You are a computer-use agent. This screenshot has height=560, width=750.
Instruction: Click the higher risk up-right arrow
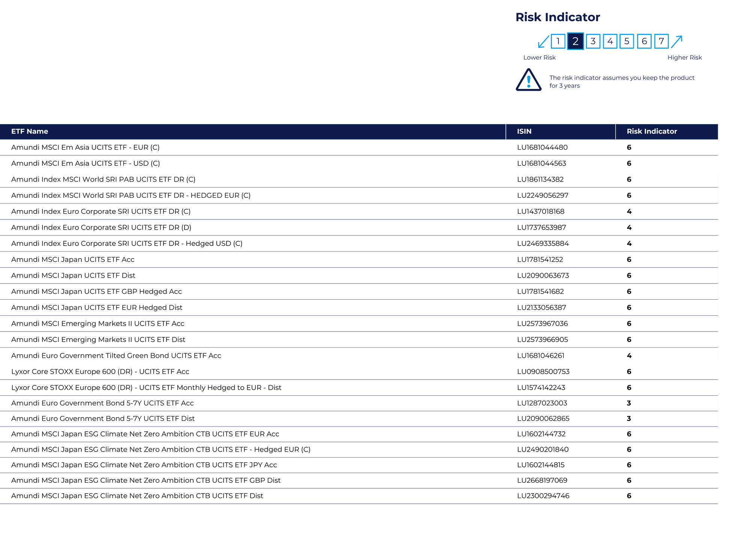coord(676,42)
